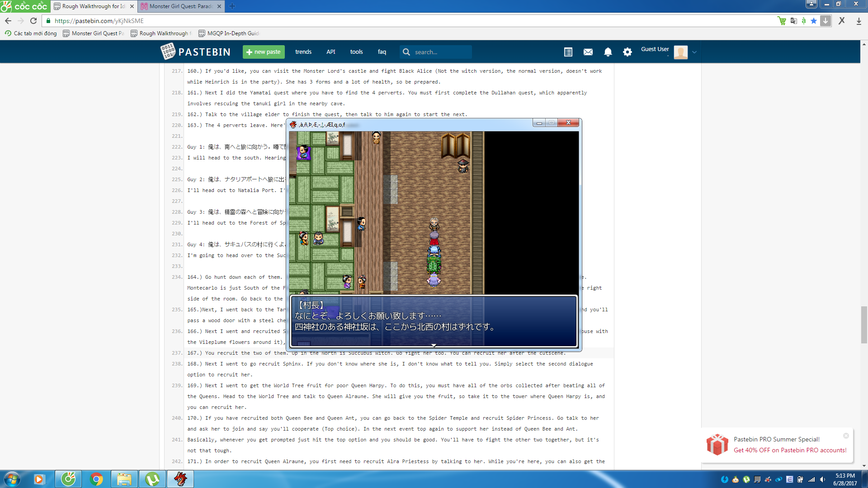The height and width of the screenshot is (488, 868).
Task: Open the Windows Start menu
Action: click(12, 479)
